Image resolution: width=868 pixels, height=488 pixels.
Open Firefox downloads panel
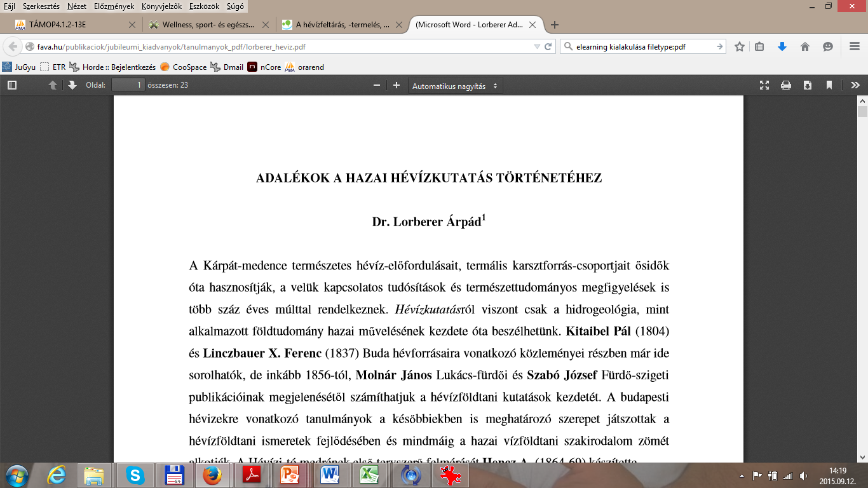click(x=782, y=46)
